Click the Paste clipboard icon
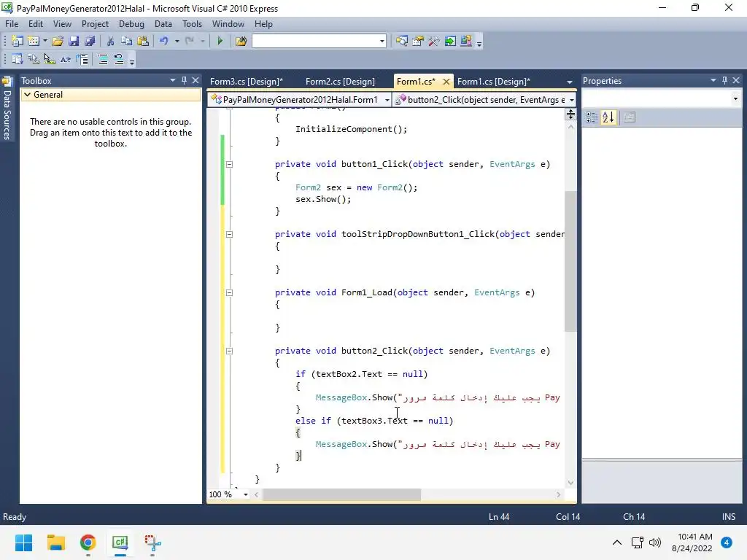This screenshot has width=747, height=560. tap(143, 42)
